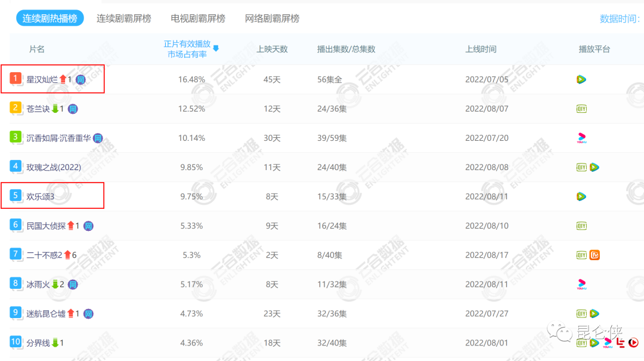The image size is (644, 361).
Task: Click the 数据时间 label at top right
Action: 619,18
